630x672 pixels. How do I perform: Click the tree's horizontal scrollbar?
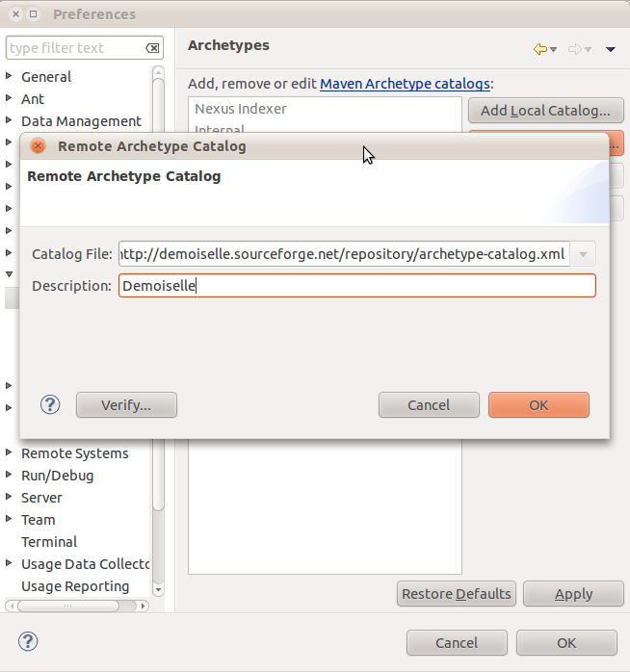pyautogui.click(x=67, y=607)
